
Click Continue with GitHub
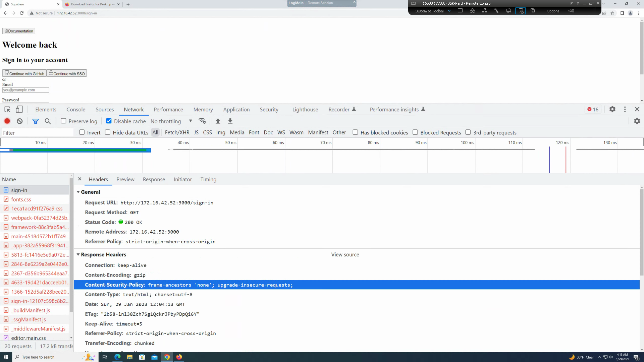click(x=24, y=73)
